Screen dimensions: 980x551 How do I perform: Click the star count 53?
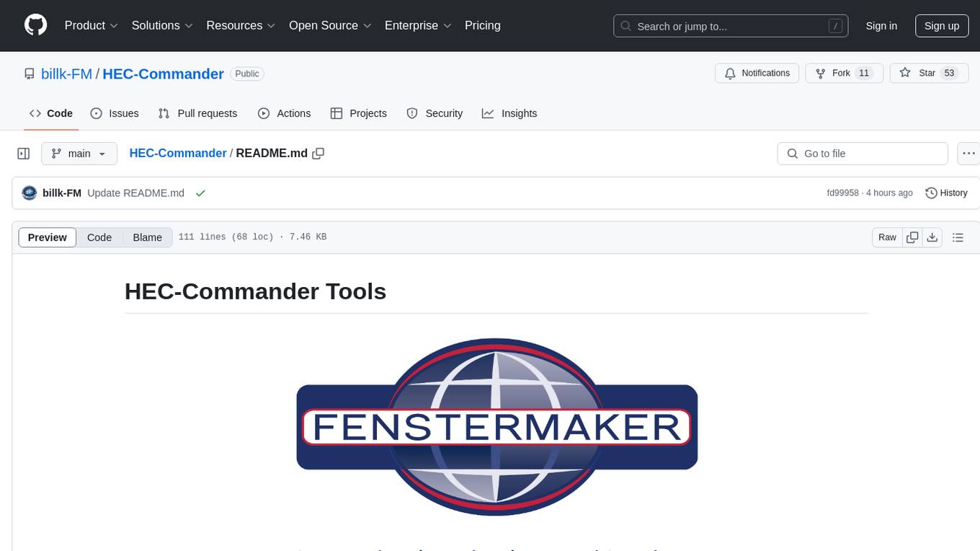[949, 73]
